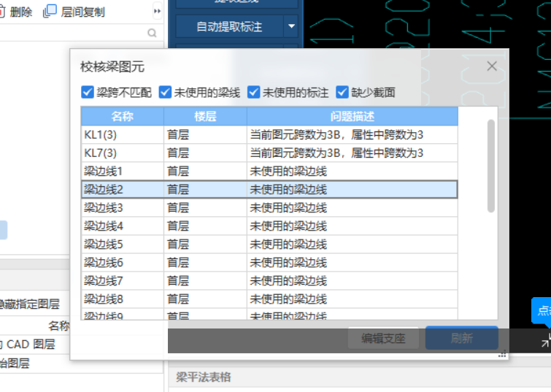The width and height of the screenshot is (551, 392).
Task: Select the 梁边线7 row
Action: click(269, 281)
